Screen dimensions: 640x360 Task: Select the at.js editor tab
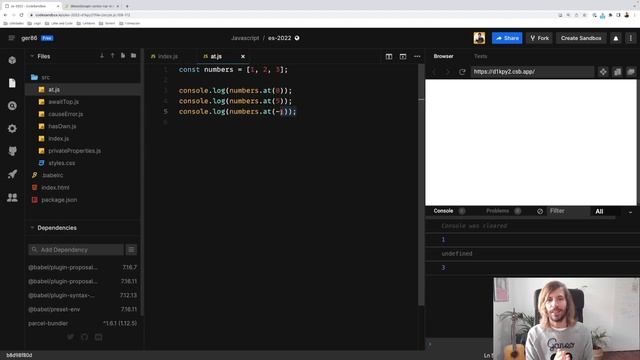pos(213,56)
